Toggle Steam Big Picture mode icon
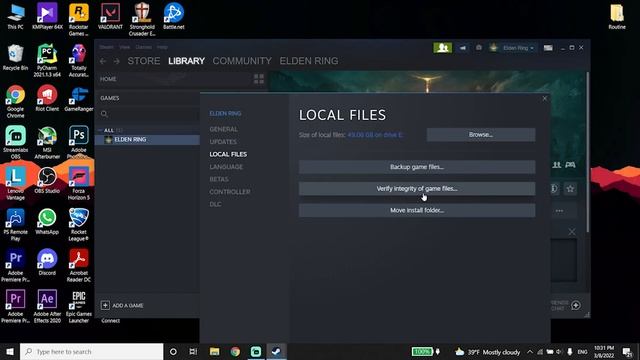The image size is (640, 360). pyautogui.click(x=548, y=48)
